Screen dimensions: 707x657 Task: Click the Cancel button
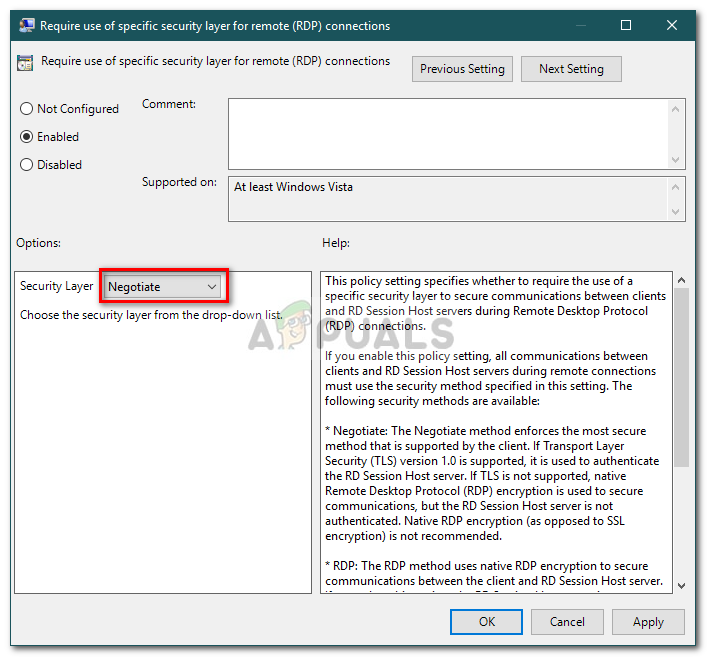567,622
